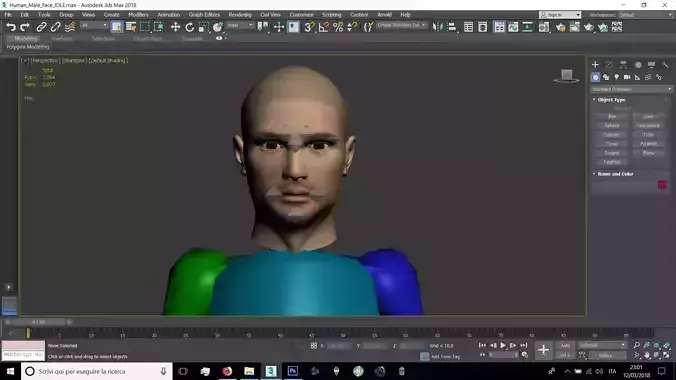Screen dimensions: 676x380
Task: Activate the Select and Rotate tool
Action: [189, 27]
